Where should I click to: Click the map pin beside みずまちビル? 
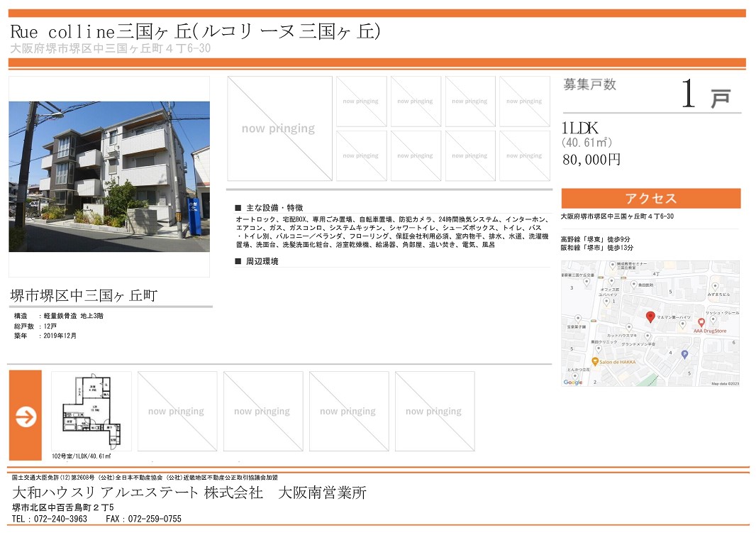coord(716,287)
